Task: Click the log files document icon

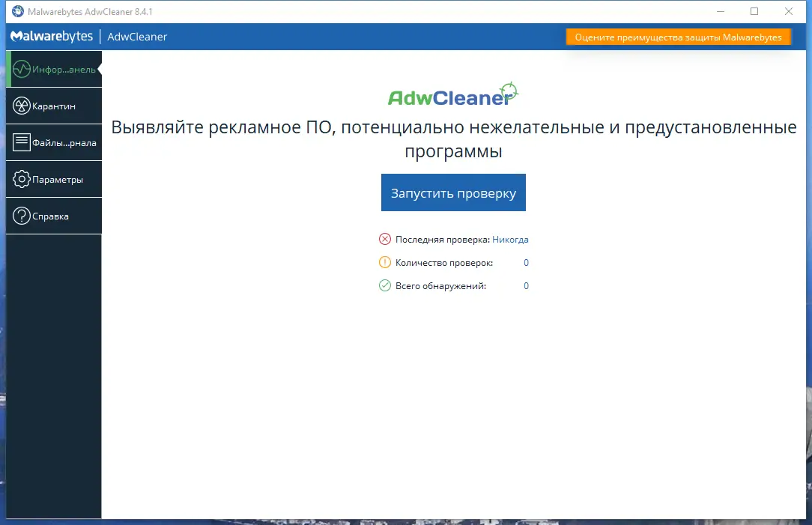Action: point(21,142)
